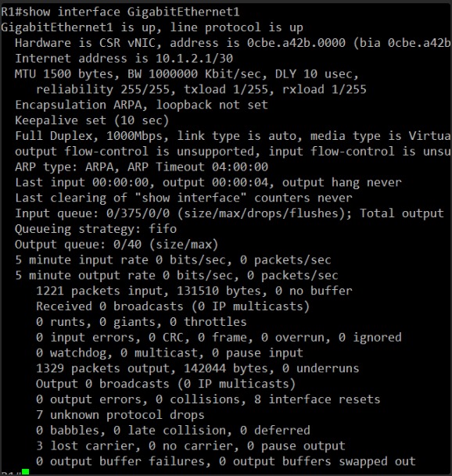Click the 'reliability 255/255' text
This screenshot has height=476, width=452.
point(103,89)
